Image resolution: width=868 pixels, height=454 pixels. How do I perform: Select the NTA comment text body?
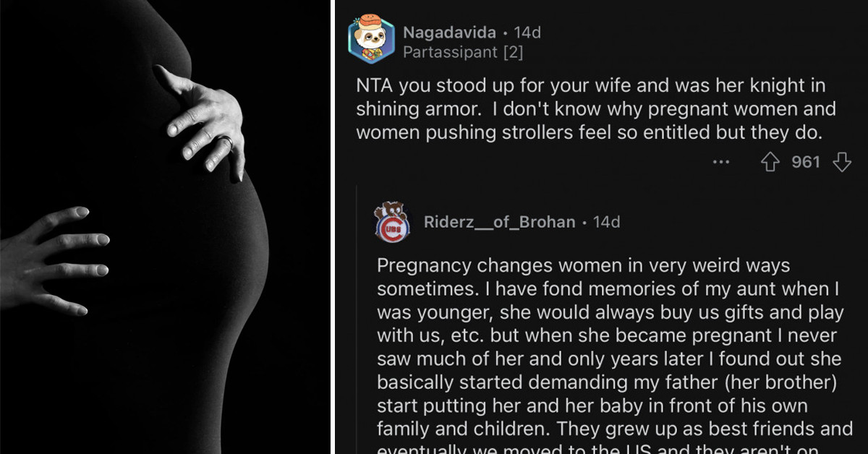(593, 108)
